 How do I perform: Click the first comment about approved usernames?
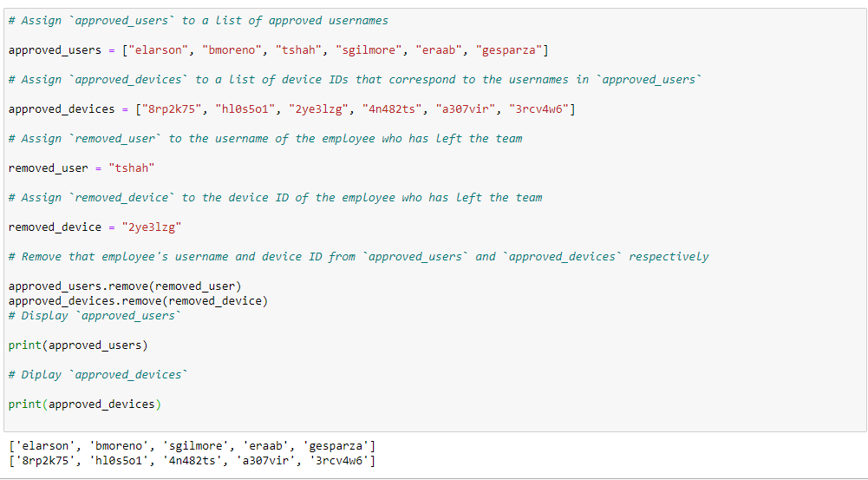point(199,21)
